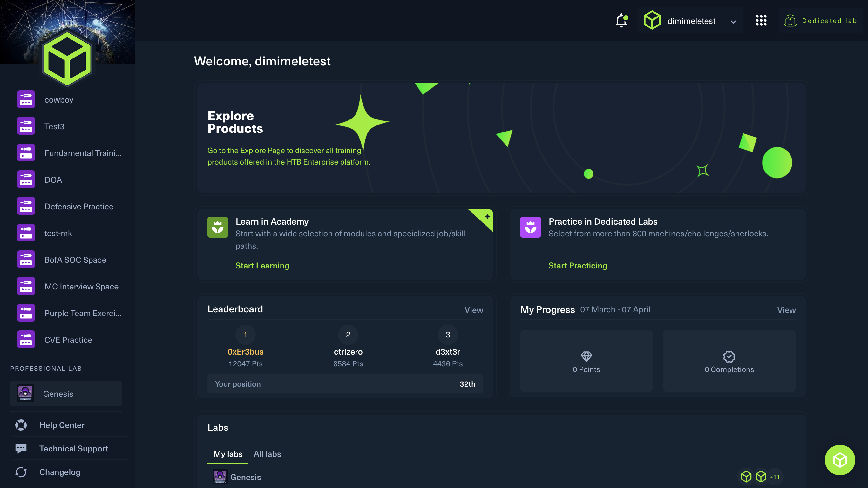868x488 pixels.
Task: Open BofA SOC Space label
Action: pos(75,260)
